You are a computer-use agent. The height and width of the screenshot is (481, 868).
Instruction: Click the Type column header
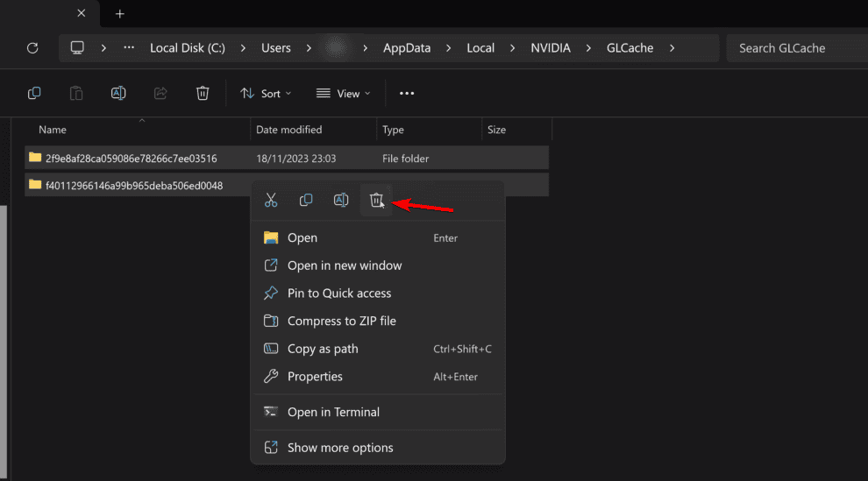[x=430, y=130]
